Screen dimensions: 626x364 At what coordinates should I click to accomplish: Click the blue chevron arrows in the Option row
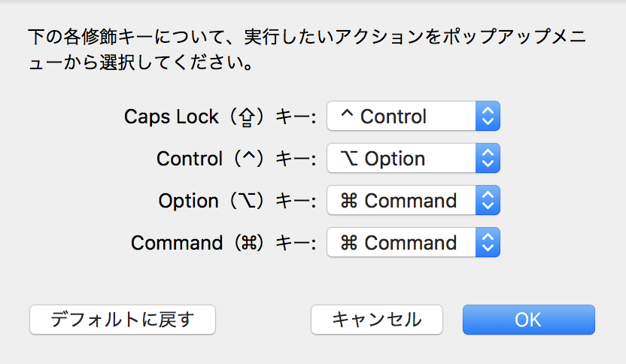pos(488,201)
